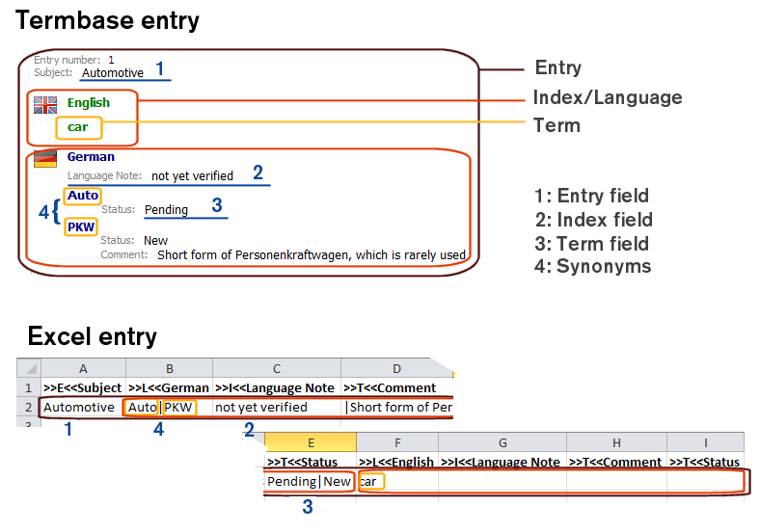760x532 pixels.
Task: Click the UK flag icon beside English
Action: pyautogui.click(x=45, y=104)
